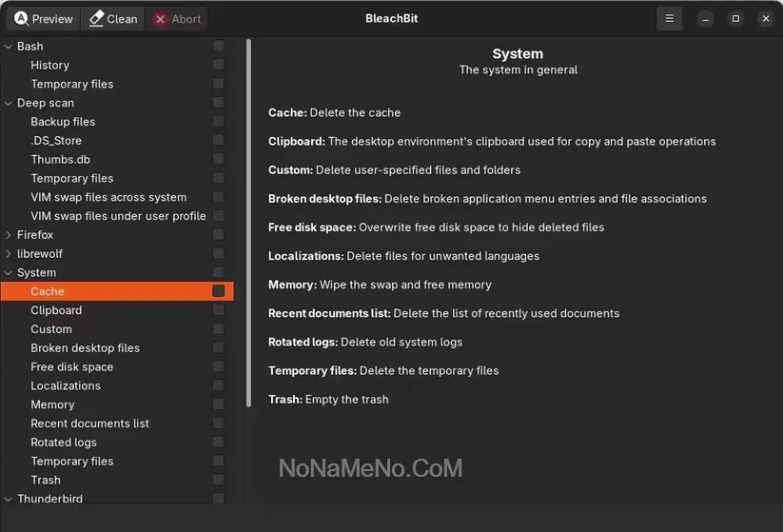Open the hamburger menu

(670, 19)
